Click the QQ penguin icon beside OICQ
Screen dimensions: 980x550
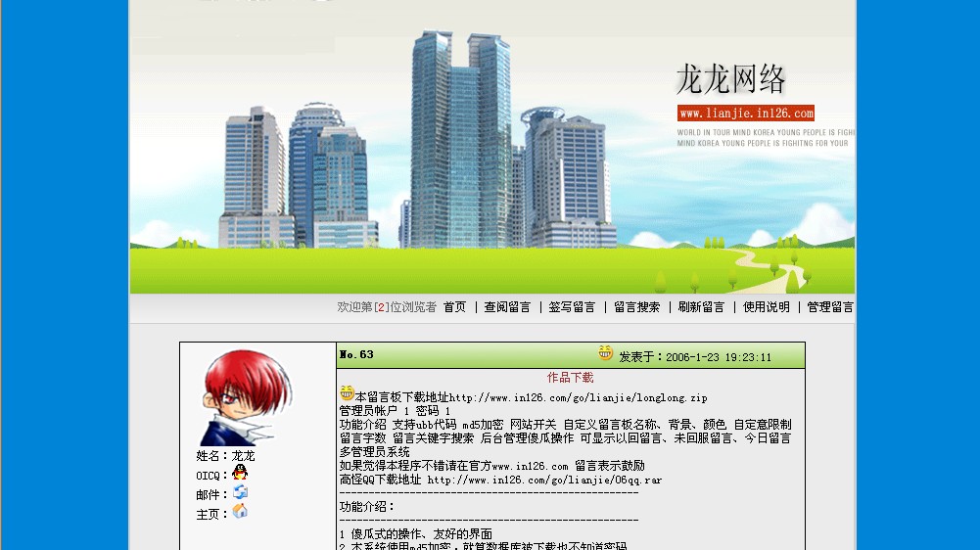[240, 474]
